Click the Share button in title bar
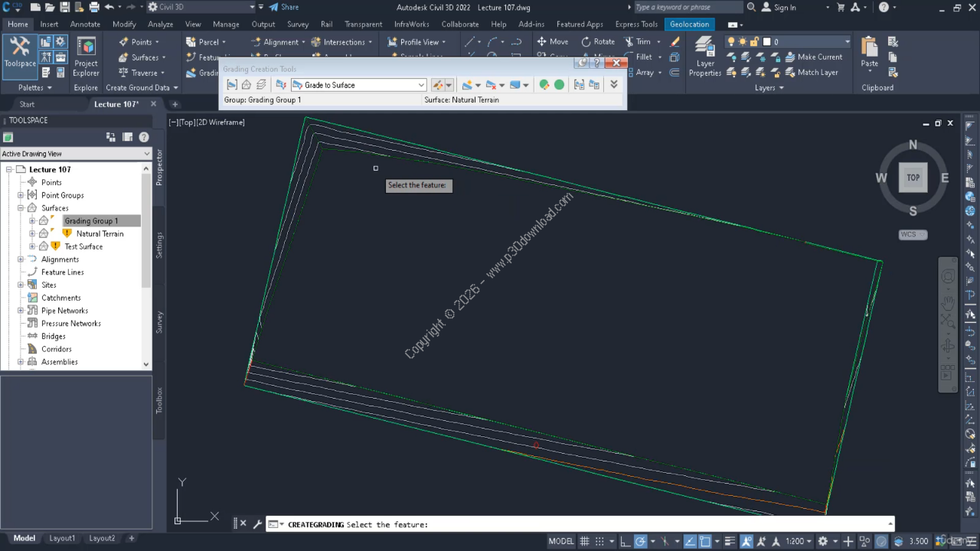 (283, 8)
